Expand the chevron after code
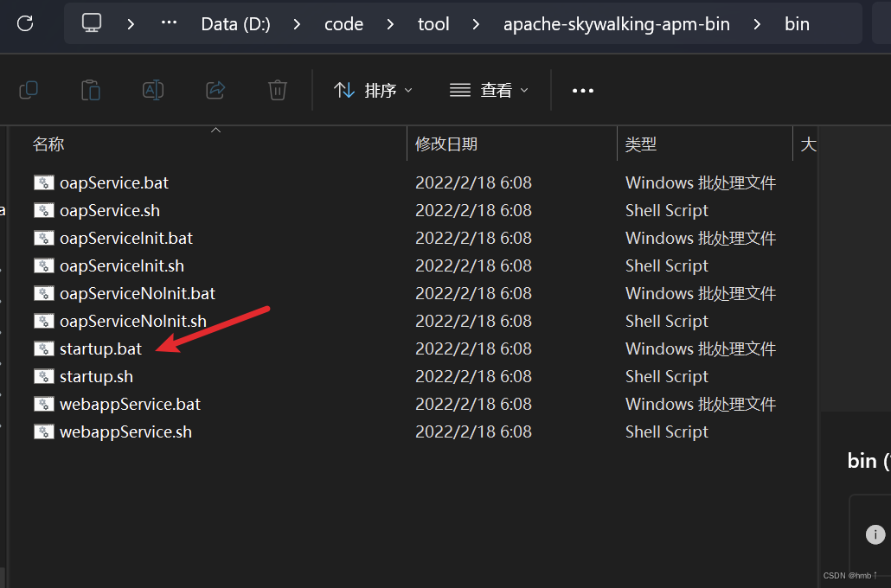The image size is (891, 588). click(x=390, y=24)
